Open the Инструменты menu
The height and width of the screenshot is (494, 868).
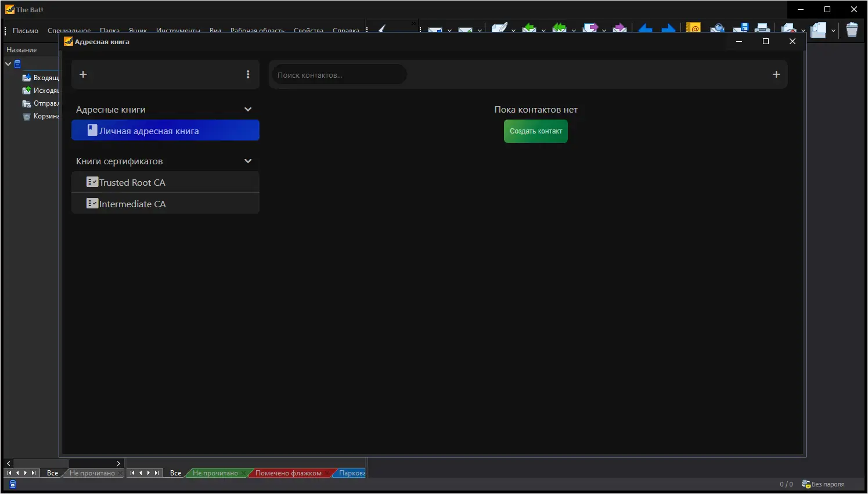point(178,30)
